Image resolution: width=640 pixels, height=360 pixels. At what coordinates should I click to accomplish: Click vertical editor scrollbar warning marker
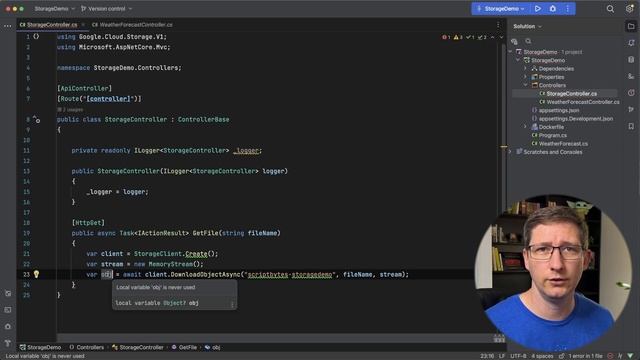point(504,146)
